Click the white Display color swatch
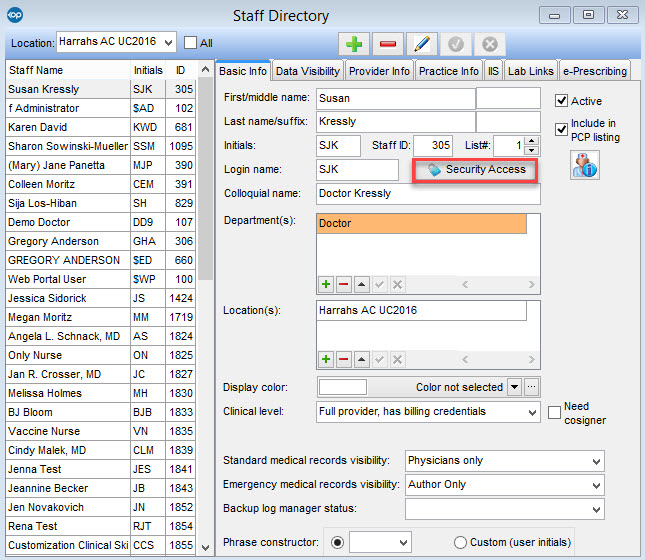 343,387
